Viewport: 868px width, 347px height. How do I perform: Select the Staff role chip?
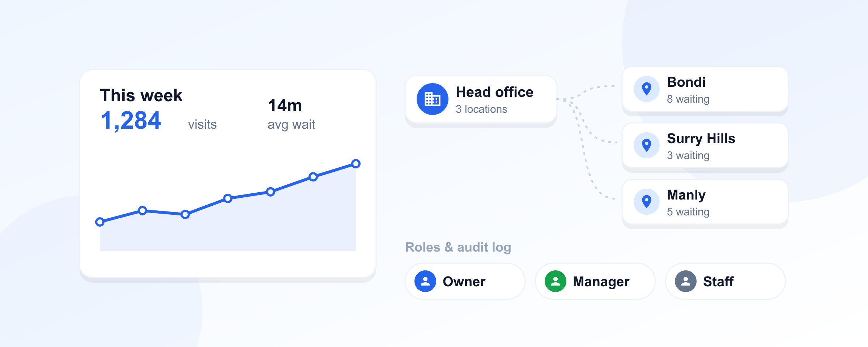click(726, 281)
